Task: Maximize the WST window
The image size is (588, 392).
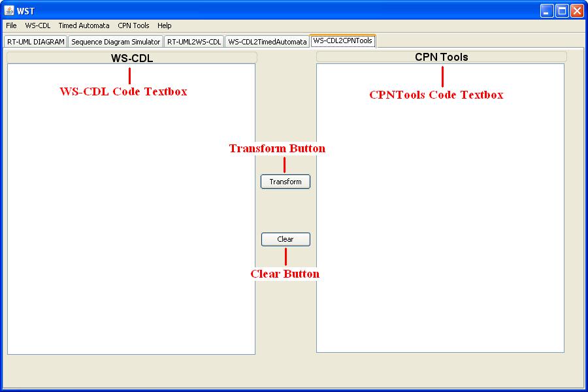Action: 562,10
